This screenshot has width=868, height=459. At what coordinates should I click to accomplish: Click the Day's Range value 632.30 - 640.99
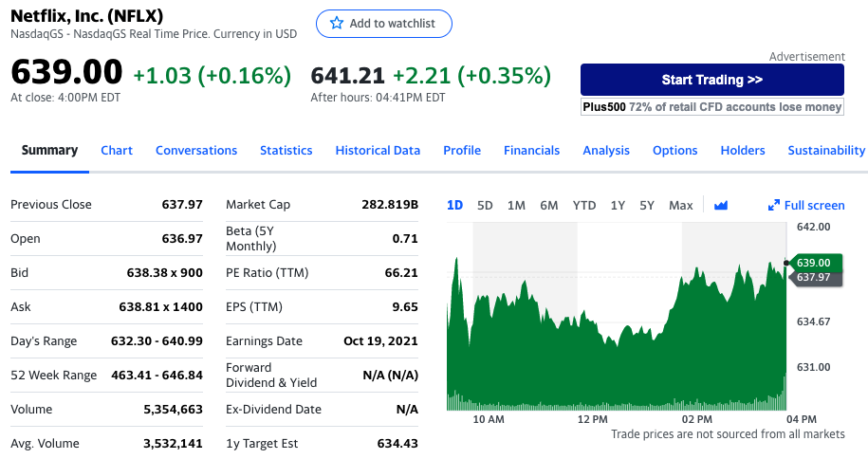point(157,341)
